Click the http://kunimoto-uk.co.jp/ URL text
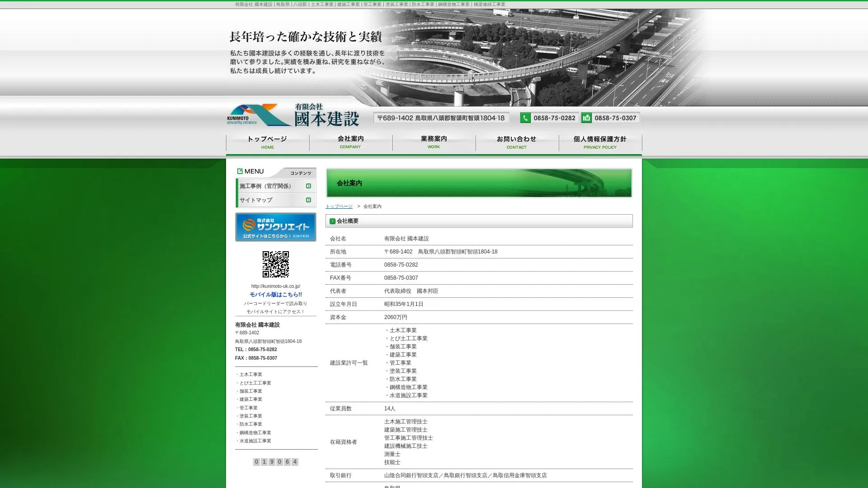Image resolution: width=868 pixels, height=488 pixels. (276, 286)
